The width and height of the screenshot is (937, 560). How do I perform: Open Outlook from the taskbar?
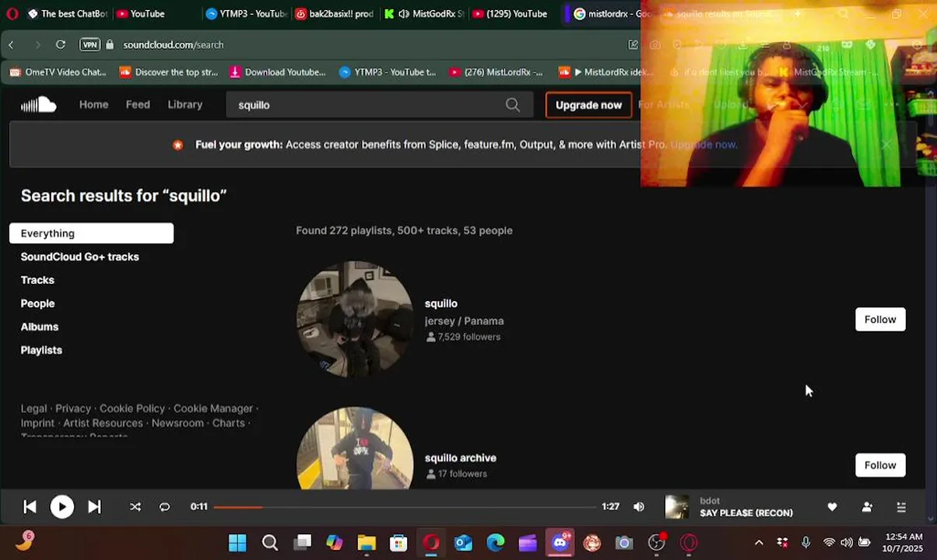(463, 543)
